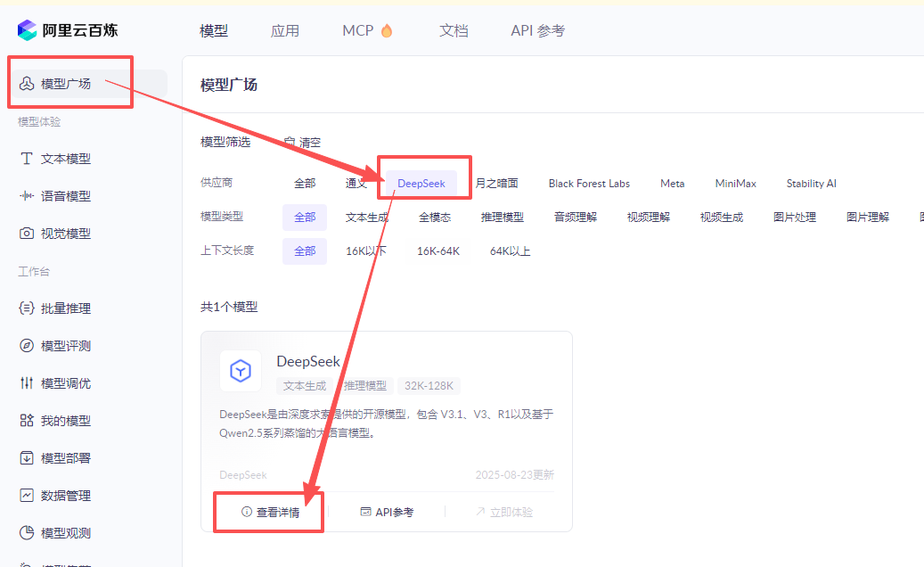Viewport: 924px width, 567px height.
Task: Click the 模型调优 sliders icon
Action: pos(27,383)
